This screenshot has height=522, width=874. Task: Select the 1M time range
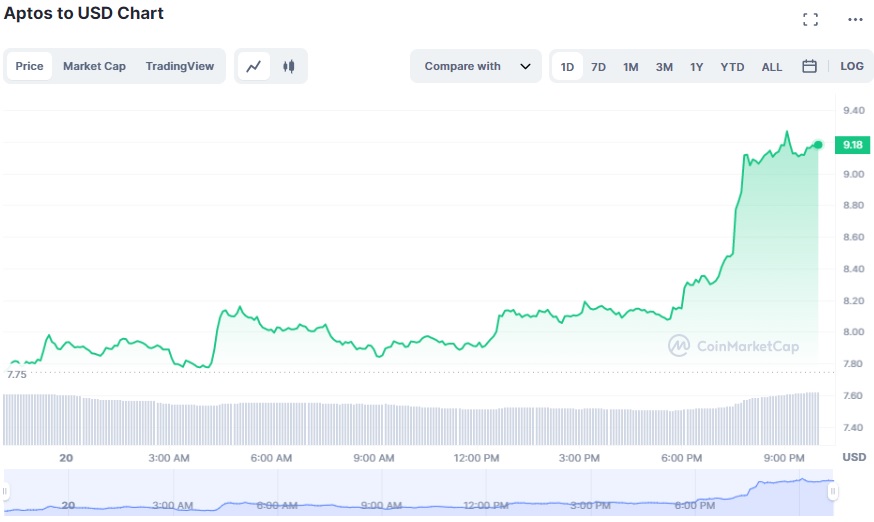pyautogui.click(x=630, y=67)
